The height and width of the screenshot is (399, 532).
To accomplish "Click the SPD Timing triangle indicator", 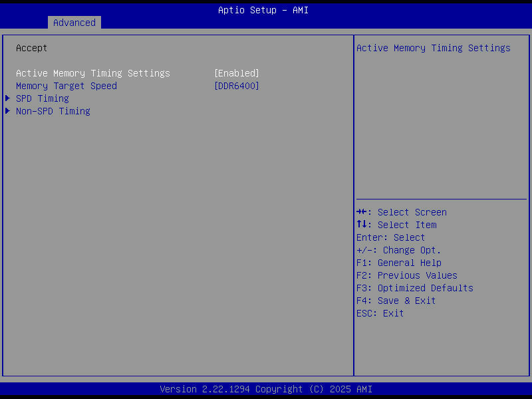I will (7, 98).
